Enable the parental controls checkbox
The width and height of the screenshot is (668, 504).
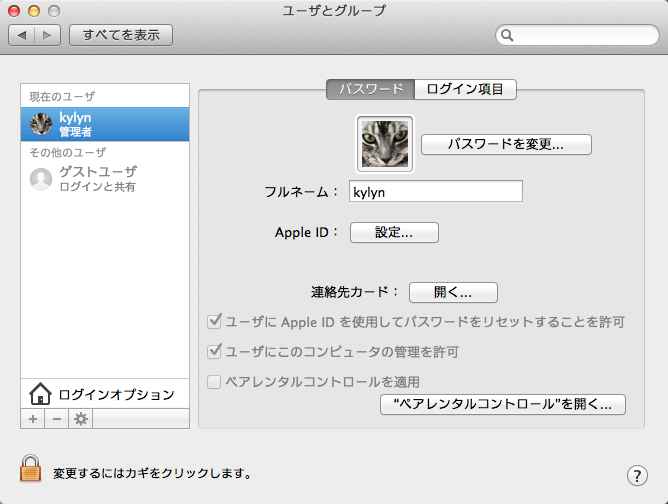[213, 382]
